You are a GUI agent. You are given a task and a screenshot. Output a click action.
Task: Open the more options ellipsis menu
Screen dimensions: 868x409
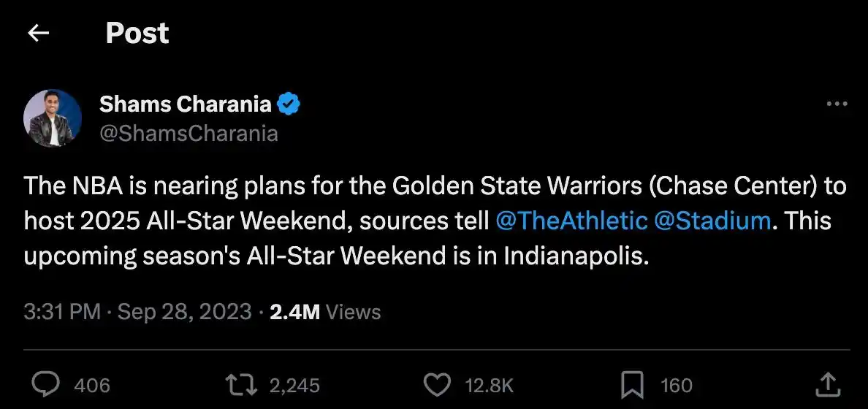pos(837,104)
